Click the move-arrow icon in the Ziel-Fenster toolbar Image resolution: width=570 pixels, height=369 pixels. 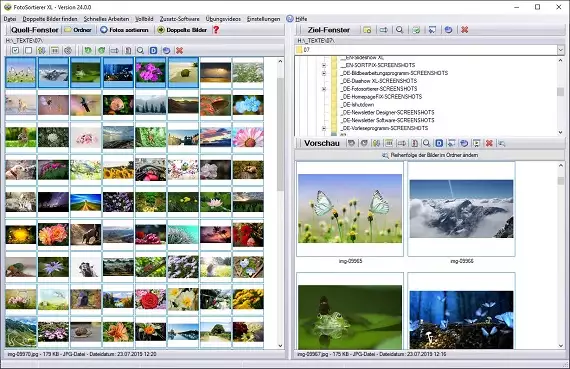point(384,30)
